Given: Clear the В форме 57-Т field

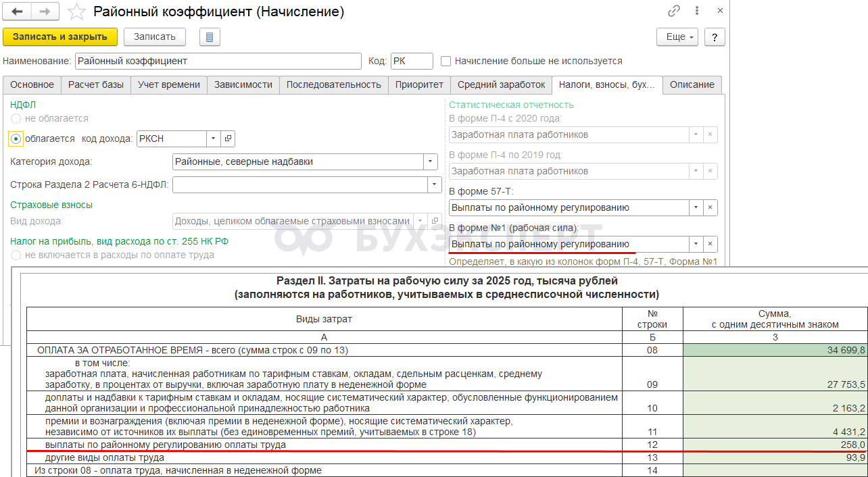Looking at the screenshot, I should click(710, 207).
